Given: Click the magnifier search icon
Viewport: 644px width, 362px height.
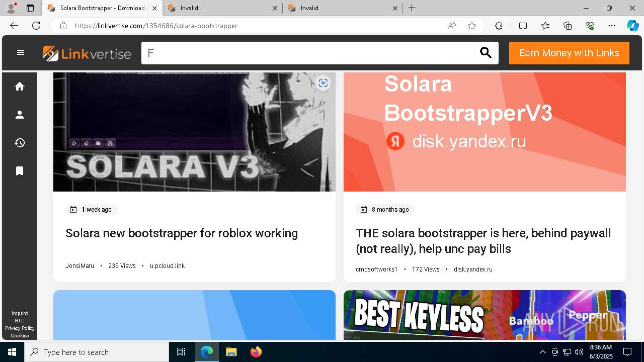Looking at the screenshot, I should 486,53.
